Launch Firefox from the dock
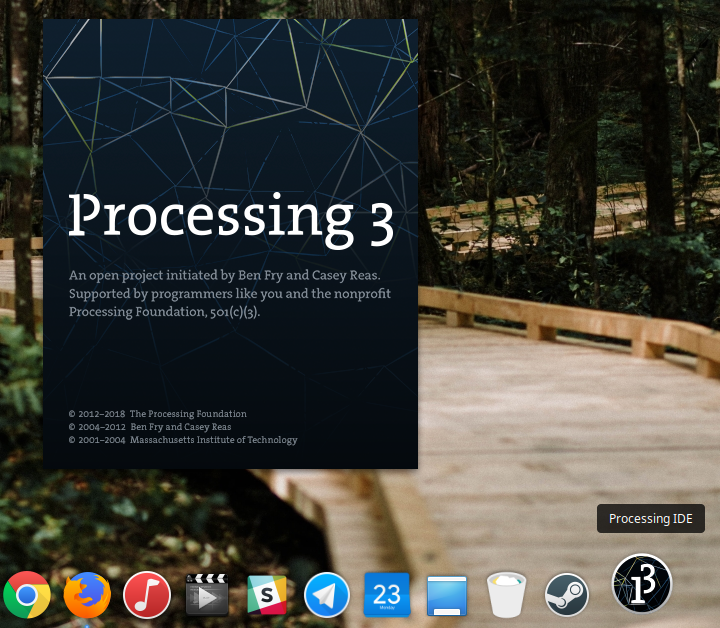This screenshot has height=628, width=720. [87, 595]
